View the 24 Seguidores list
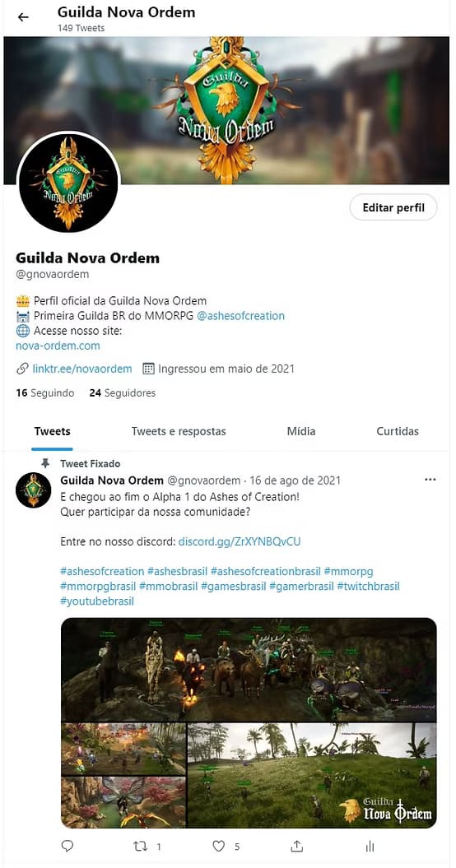Image resolution: width=456 pixels, height=868 pixels. 123,393
